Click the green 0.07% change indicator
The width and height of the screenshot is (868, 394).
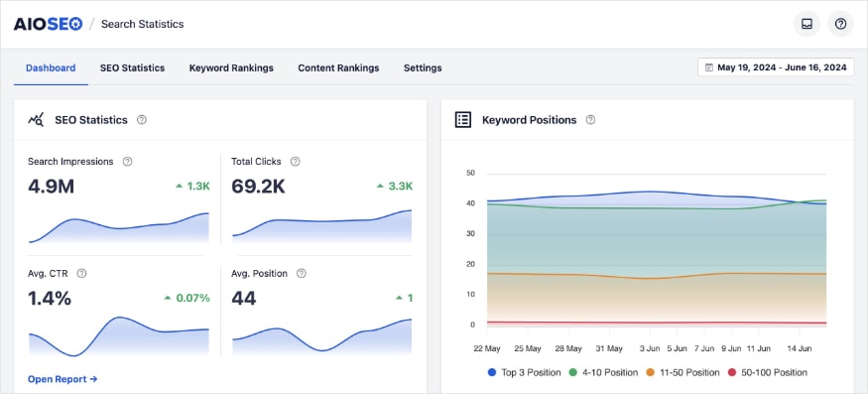(187, 298)
